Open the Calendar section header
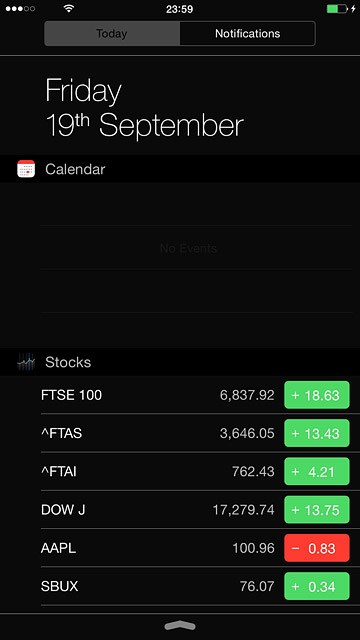360x640 pixels. 180,169
